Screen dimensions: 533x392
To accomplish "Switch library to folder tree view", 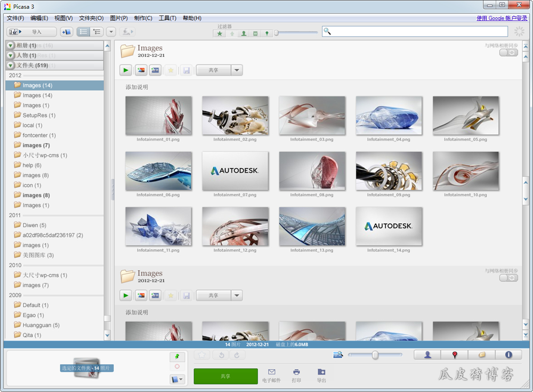I will tap(97, 32).
